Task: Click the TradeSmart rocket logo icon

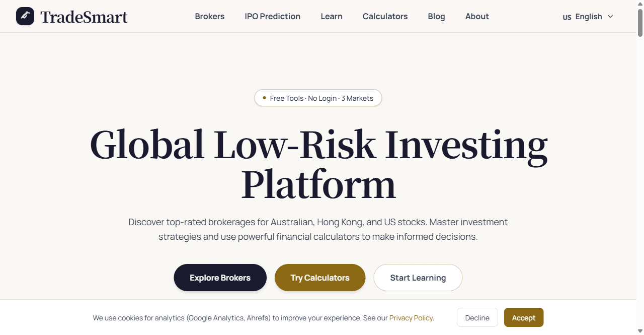Action: coord(25,16)
